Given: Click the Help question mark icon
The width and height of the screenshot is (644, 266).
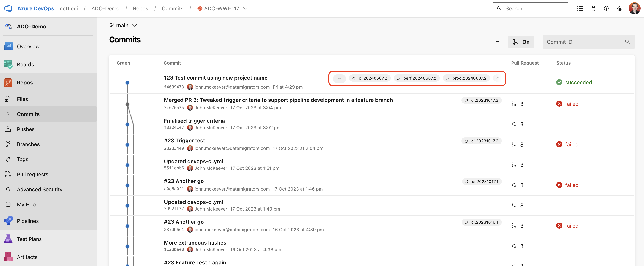Looking at the screenshot, I should (606, 8).
